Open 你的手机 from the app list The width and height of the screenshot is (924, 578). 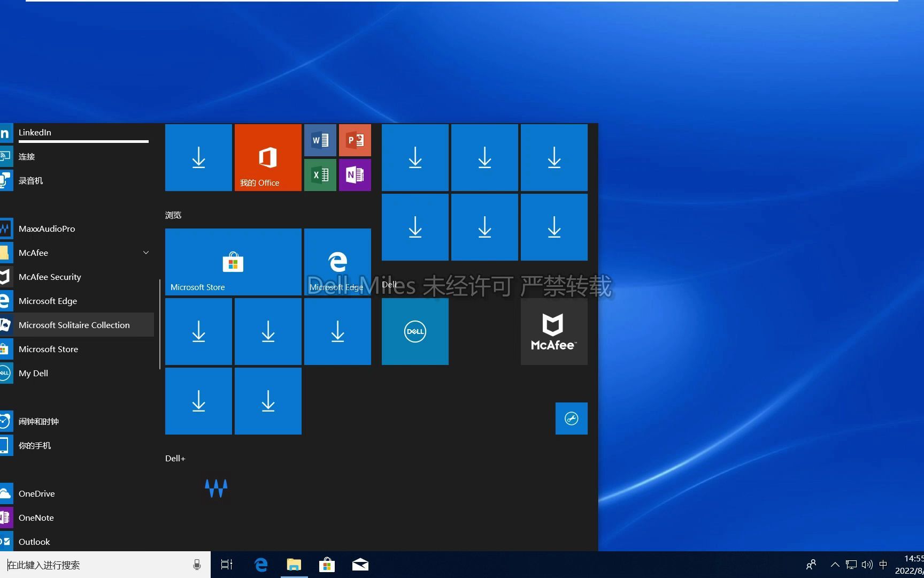point(77,445)
